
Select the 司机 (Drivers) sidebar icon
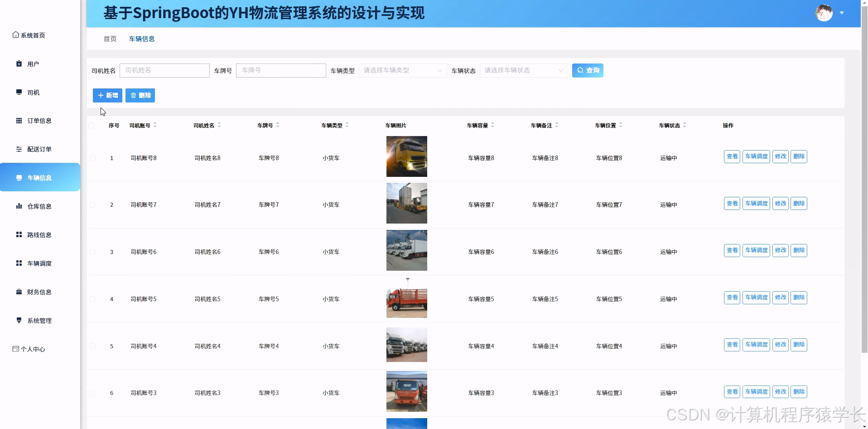point(19,92)
